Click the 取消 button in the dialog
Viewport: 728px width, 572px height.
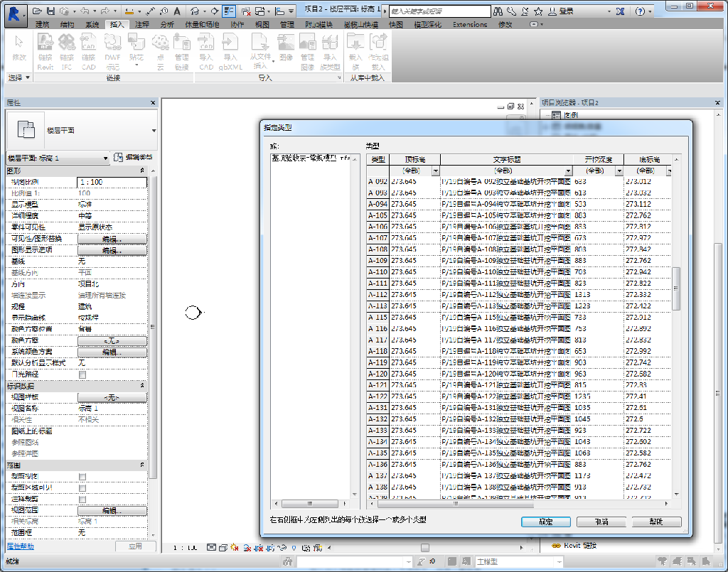(601, 522)
